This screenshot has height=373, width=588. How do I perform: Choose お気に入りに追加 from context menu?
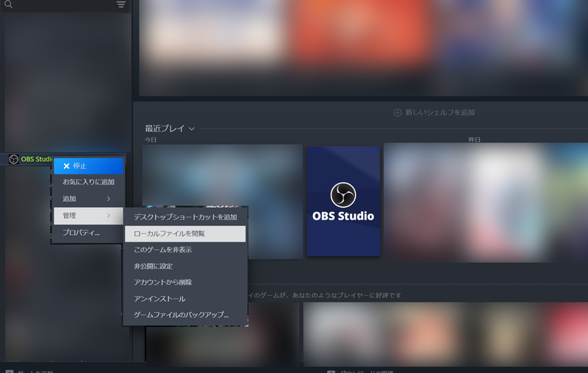(88, 182)
